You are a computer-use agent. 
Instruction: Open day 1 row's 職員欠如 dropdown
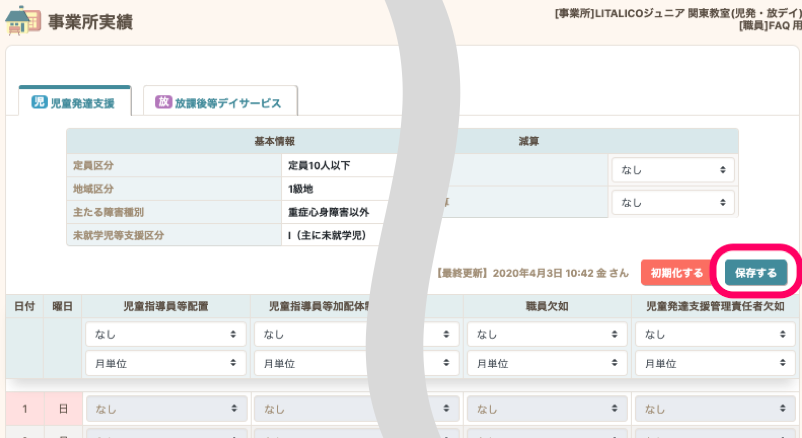click(546, 408)
